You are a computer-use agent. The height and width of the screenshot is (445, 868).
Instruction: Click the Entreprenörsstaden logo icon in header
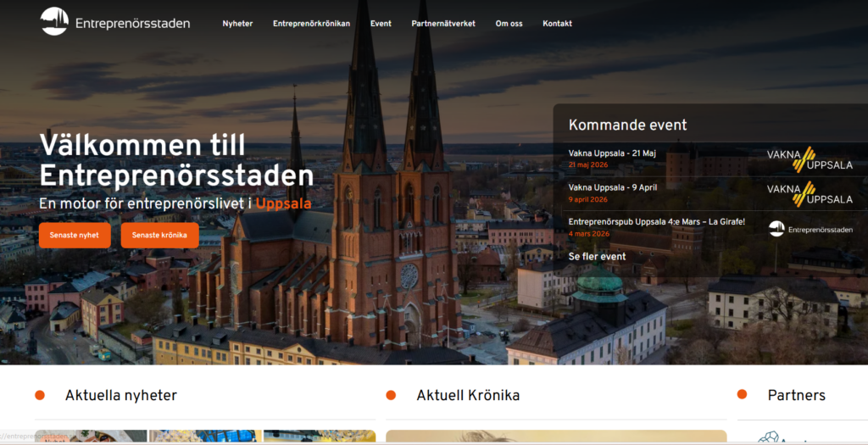[54, 22]
